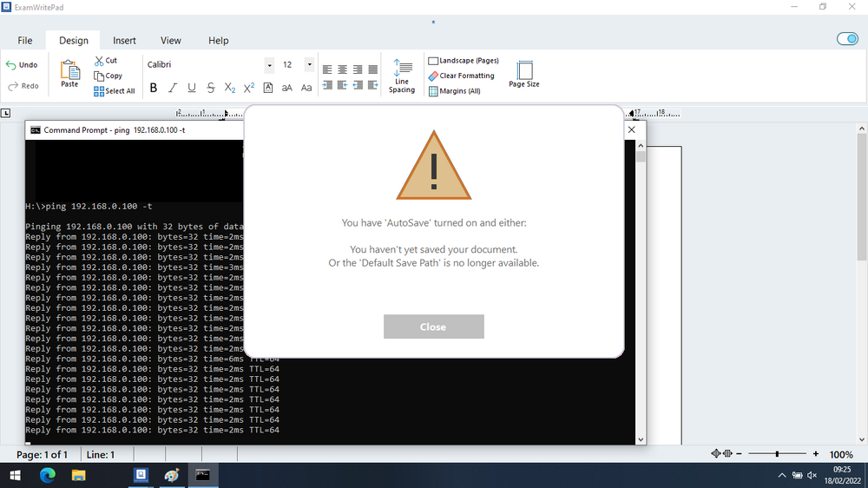
Task: Center align the text
Action: (x=343, y=69)
